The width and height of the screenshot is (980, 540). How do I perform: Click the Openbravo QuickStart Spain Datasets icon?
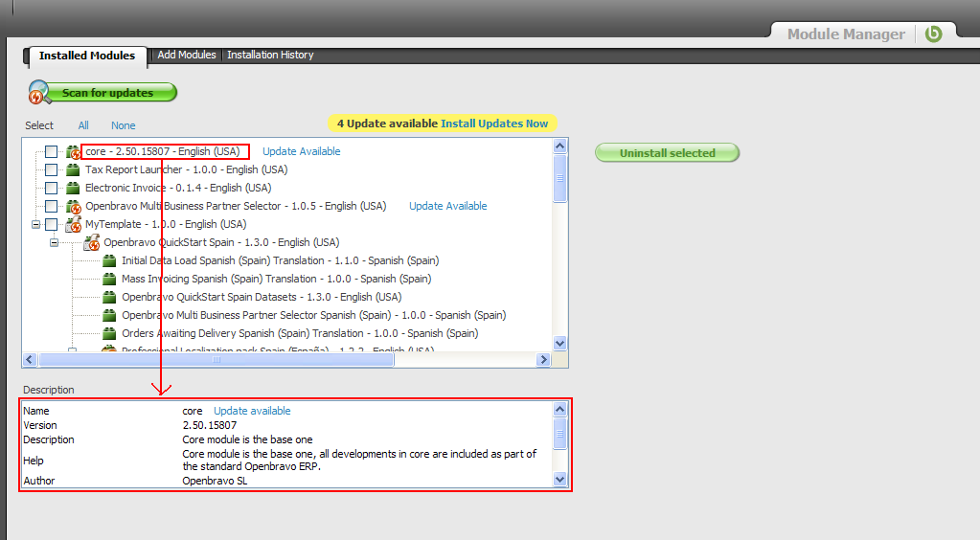pos(109,296)
